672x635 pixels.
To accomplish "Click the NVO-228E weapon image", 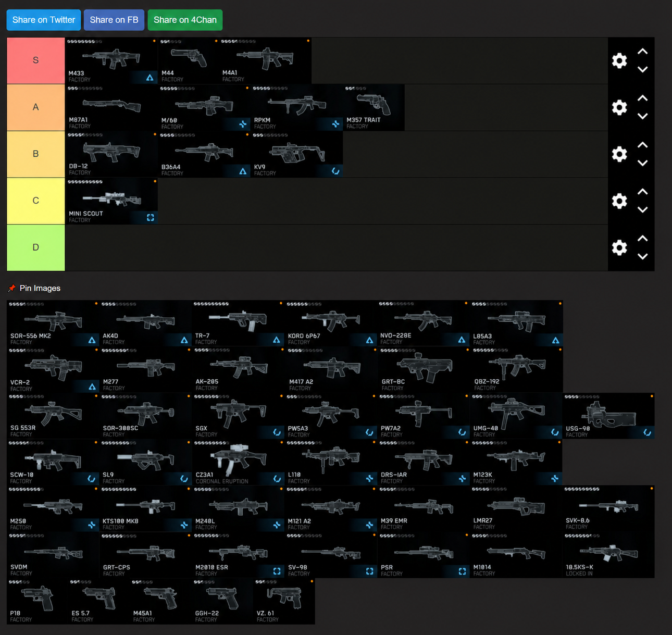I will 423,323.
